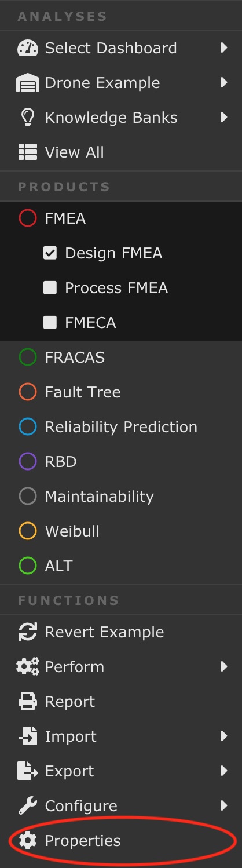Screen dimensions: 242x868
Task: Expand the Export submenu arrow
Action: pos(224,771)
